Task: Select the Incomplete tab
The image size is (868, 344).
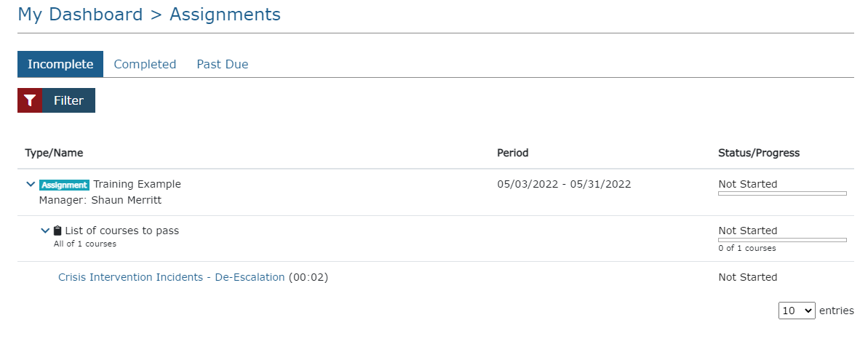Action: coord(60,64)
